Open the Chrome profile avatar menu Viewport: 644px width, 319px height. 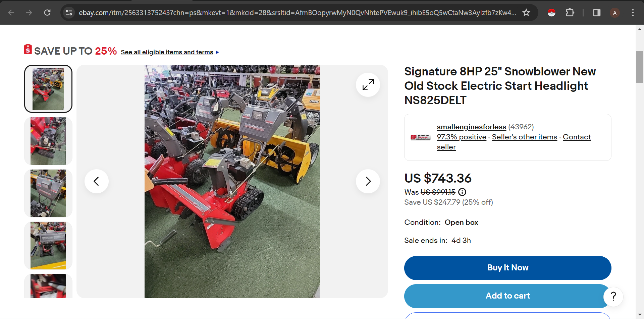pyautogui.click(x=614, y=13)
